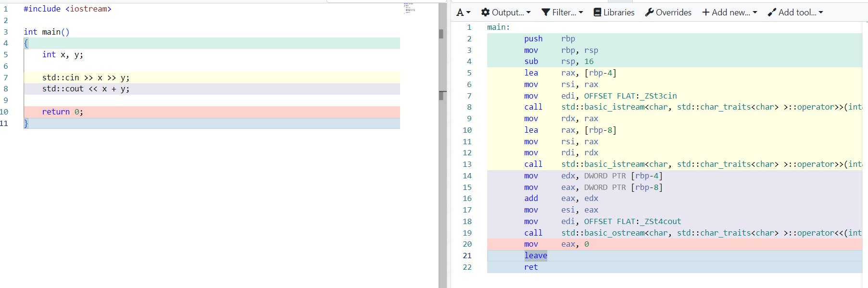The image size is (868, 288).
Task: Click the int main() line
Action: click(47, 32)
